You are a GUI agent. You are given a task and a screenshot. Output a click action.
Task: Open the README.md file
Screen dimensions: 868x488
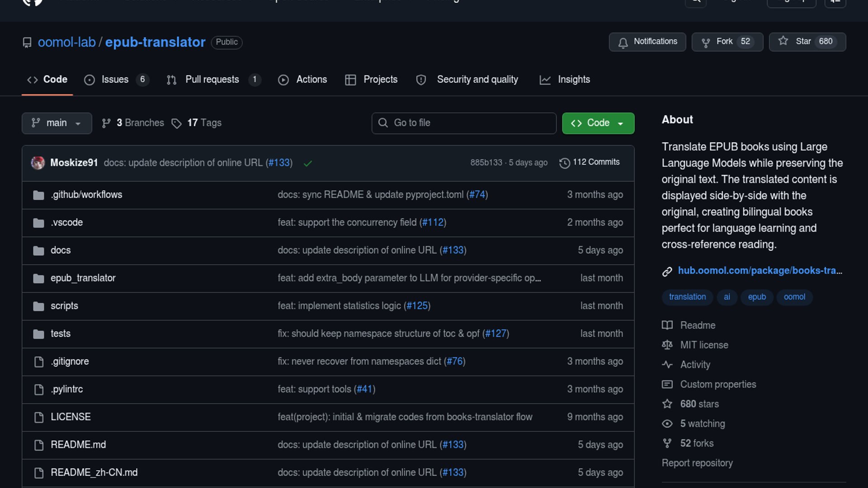tap(78, 445)
